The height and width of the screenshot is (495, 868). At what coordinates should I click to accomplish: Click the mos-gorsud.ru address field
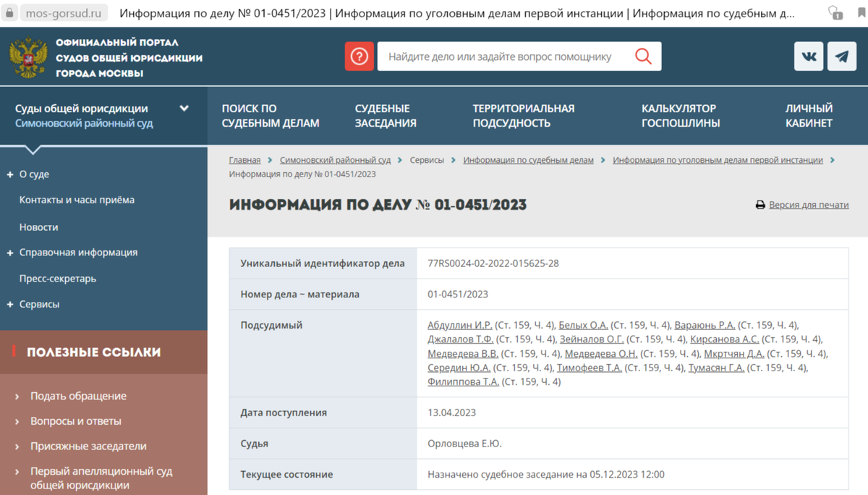click(x=63, y=13)
